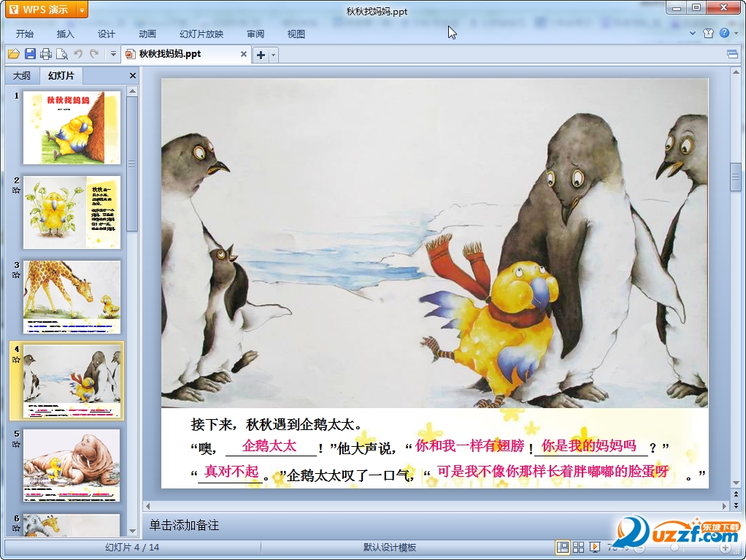Open print preview icon
This screenshot has width=746, height=560.
pos(62,54)
